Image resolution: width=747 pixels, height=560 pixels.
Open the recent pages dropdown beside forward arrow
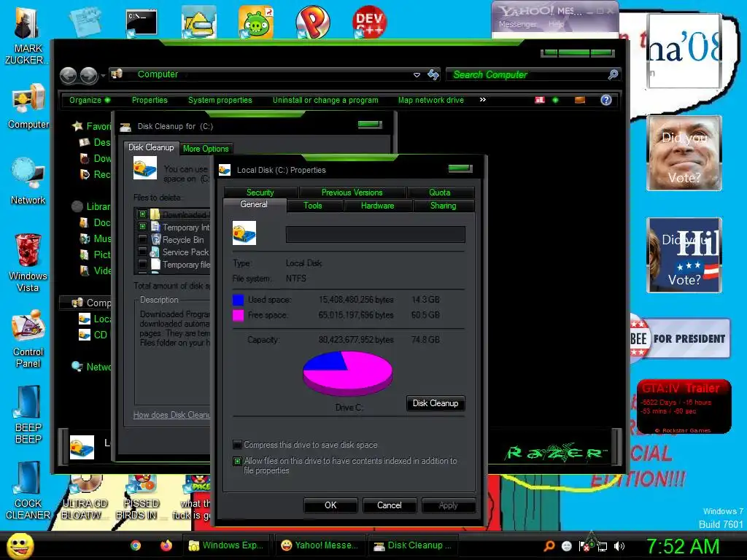[x=103, y=76]
